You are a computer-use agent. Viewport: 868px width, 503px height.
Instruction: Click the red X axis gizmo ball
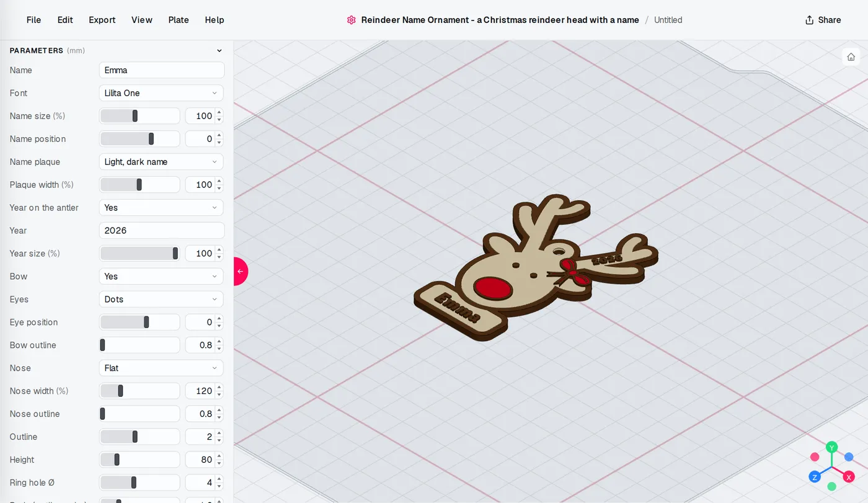[849, 477]
